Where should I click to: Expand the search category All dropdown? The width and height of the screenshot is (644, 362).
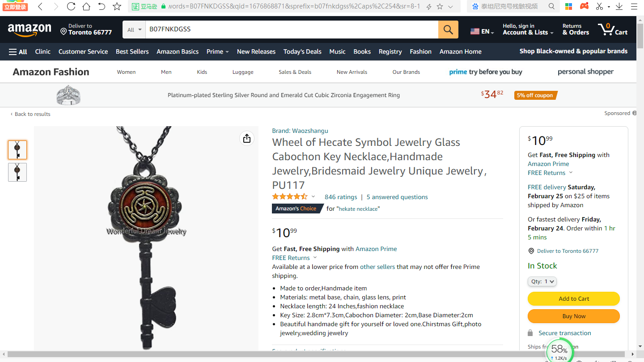pos(134,30)
